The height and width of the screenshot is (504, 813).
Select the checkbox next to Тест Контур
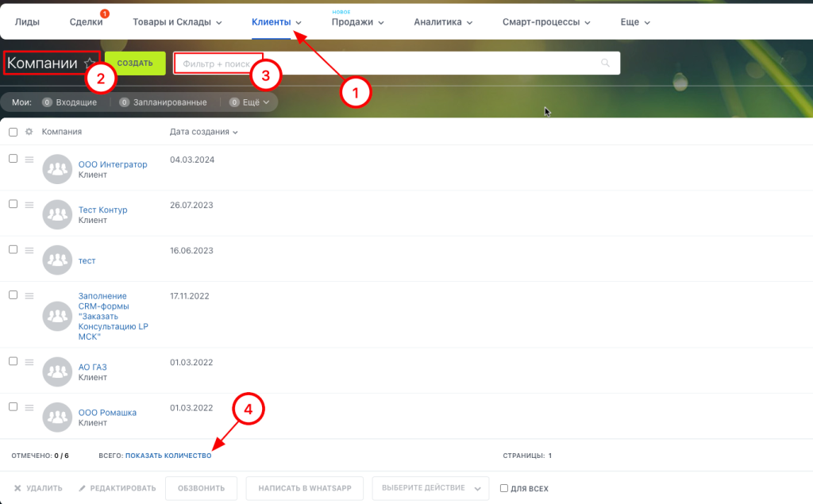(13, 203)
